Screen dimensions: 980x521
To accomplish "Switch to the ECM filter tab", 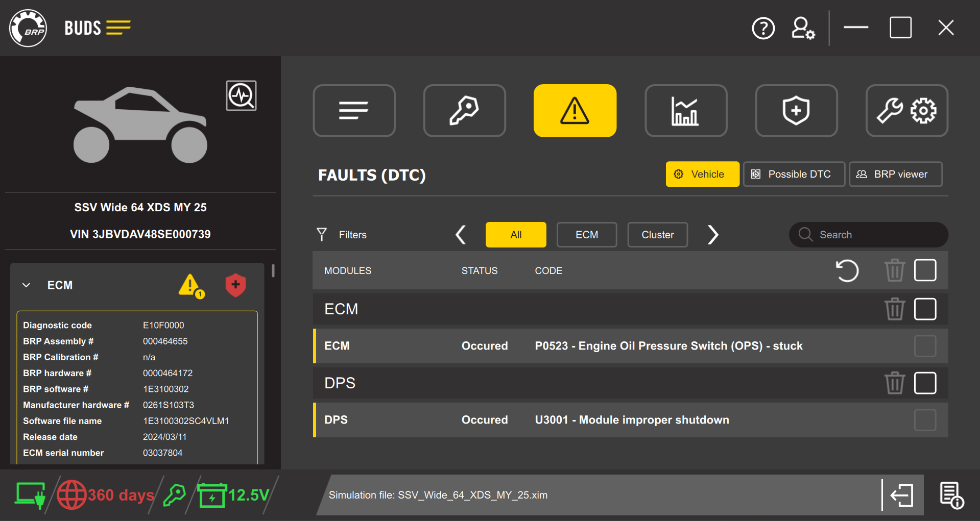I will (586, 235).
